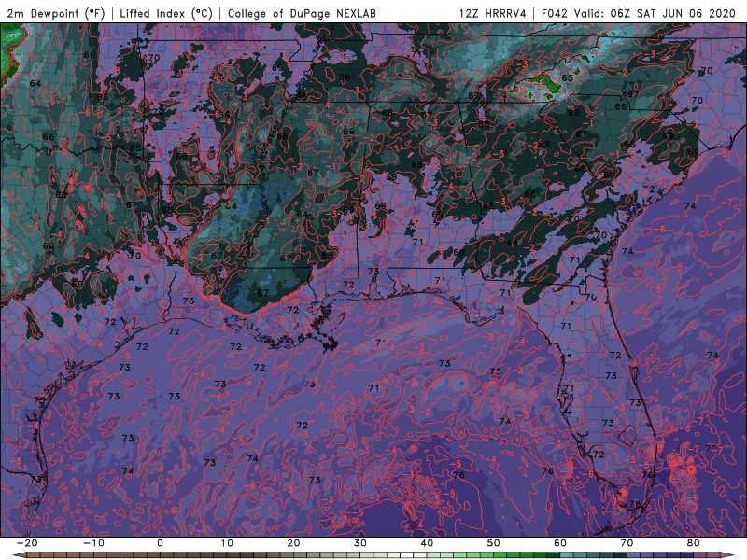This screenshot has width=747, height=560.
Task: Click the "-20" color scale label
Action: pos(27,543)
